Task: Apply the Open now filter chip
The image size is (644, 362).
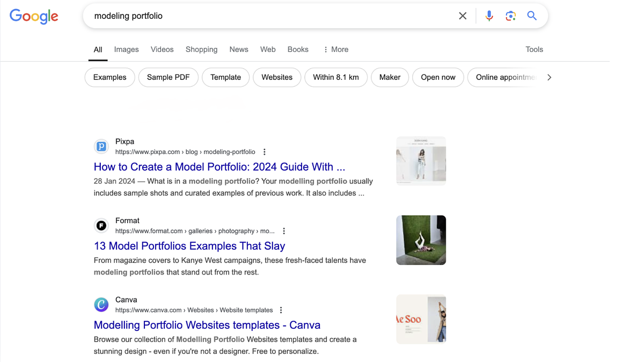Action: 438,77
